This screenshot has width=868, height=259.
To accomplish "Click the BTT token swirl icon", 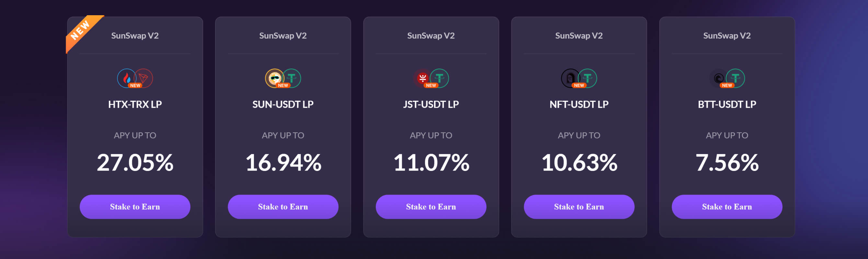I will pos(718,78).
